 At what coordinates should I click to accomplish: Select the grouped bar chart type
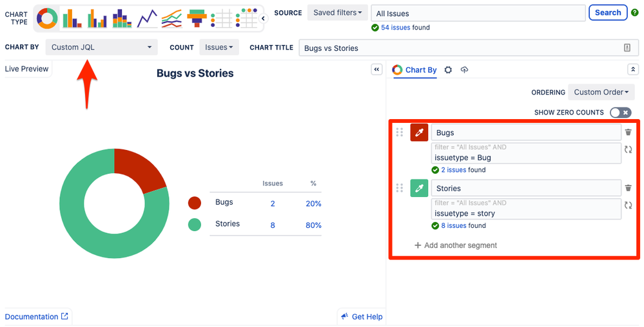pyautogui.click(x=97, y=19)
